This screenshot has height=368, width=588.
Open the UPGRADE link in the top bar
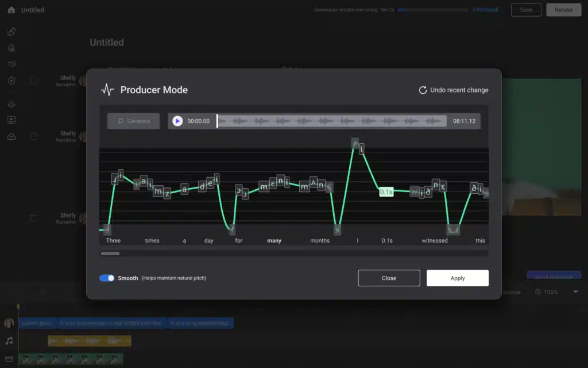click(x=486, y=10)
